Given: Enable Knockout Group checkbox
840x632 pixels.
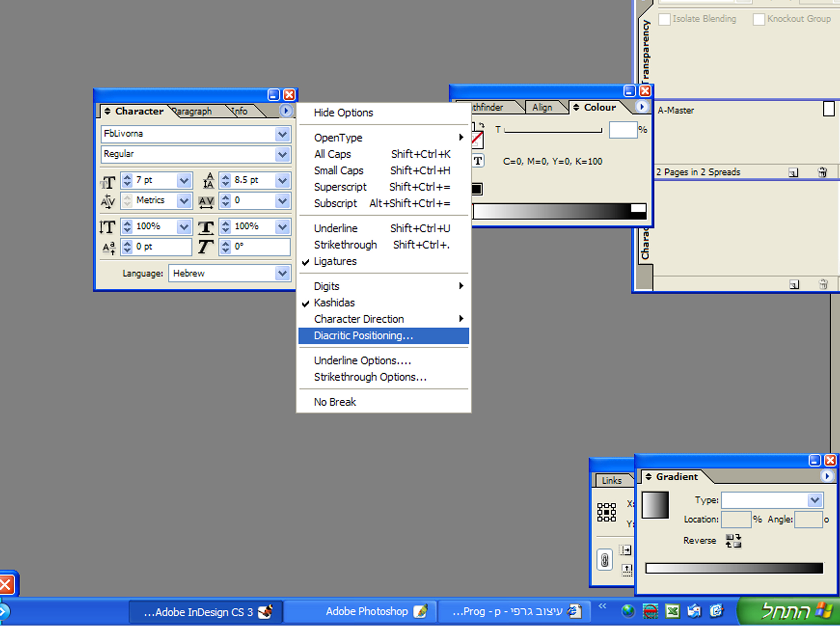Looking at the screenshot, I should [x=759, y=19].
